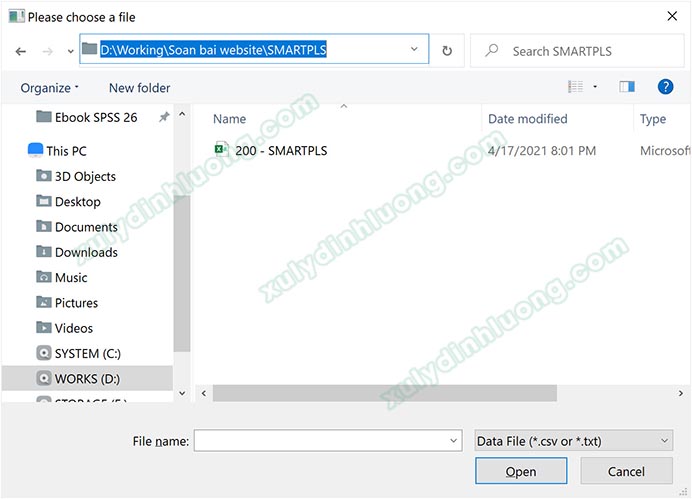
Task: Open Downloads folder in navigation pane
Action: (86, 252)
